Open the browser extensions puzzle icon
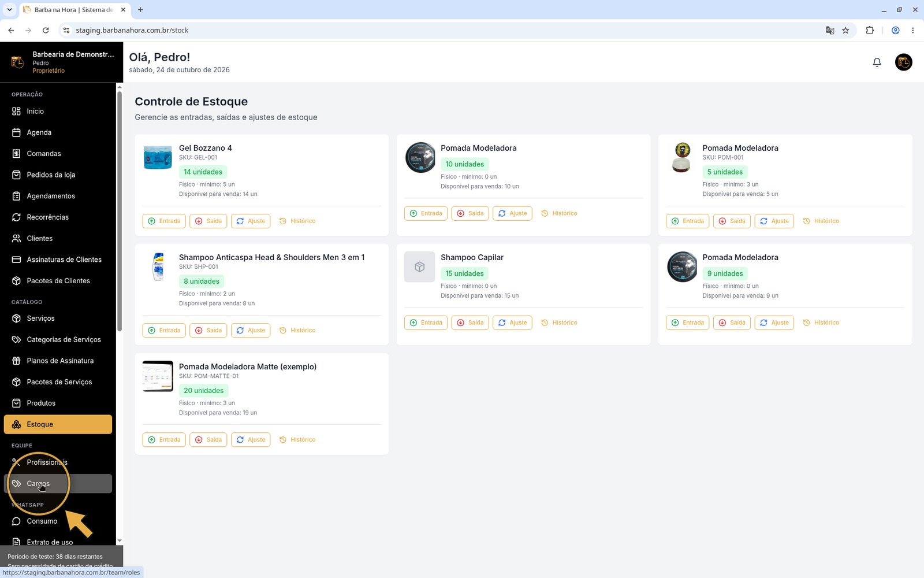Image resolution: width=924 pixels, height=578 pixels. [x=870, y=30]
